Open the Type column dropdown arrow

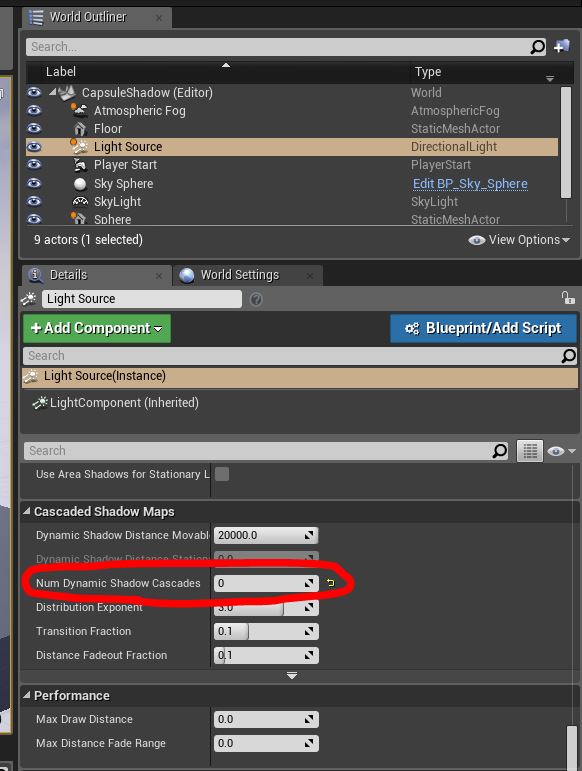[550, 79]
